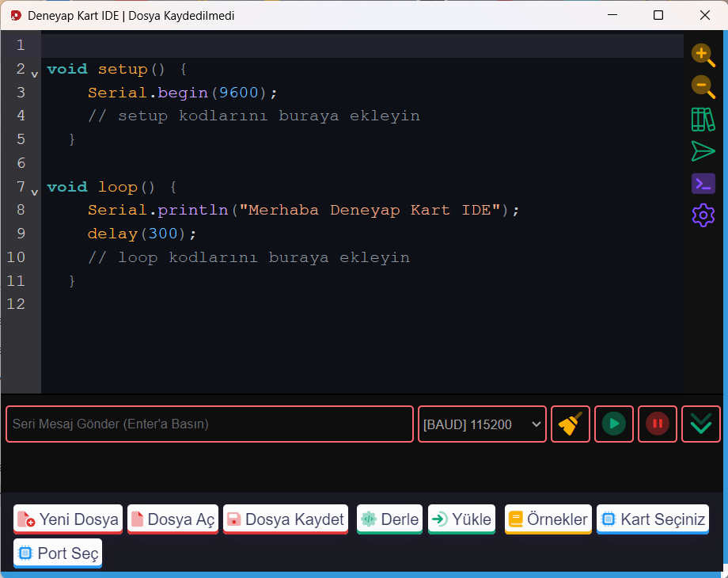The height and width of the screenshot is (578, 728).
Task: Zoom out the editor with minus magnifier
Action: 703,87
